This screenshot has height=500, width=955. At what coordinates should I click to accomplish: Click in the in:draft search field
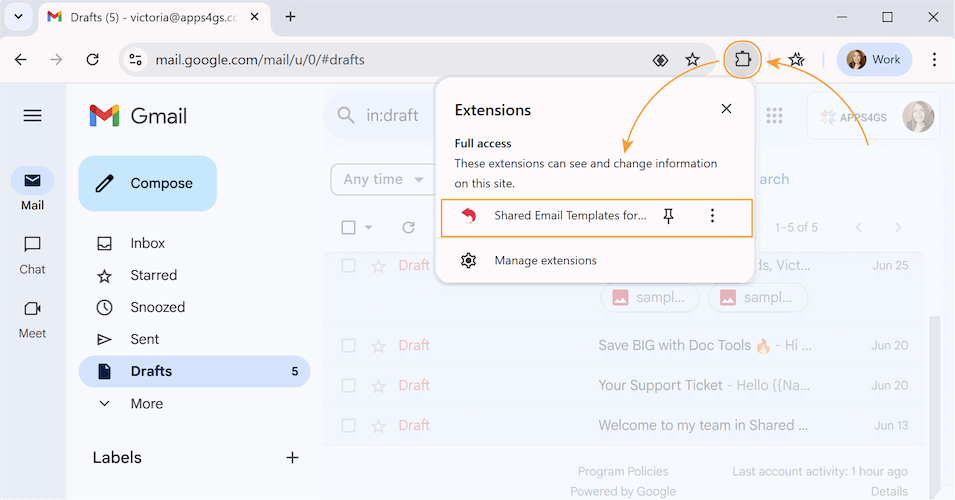pyautogui.click(x=392, y=115)
